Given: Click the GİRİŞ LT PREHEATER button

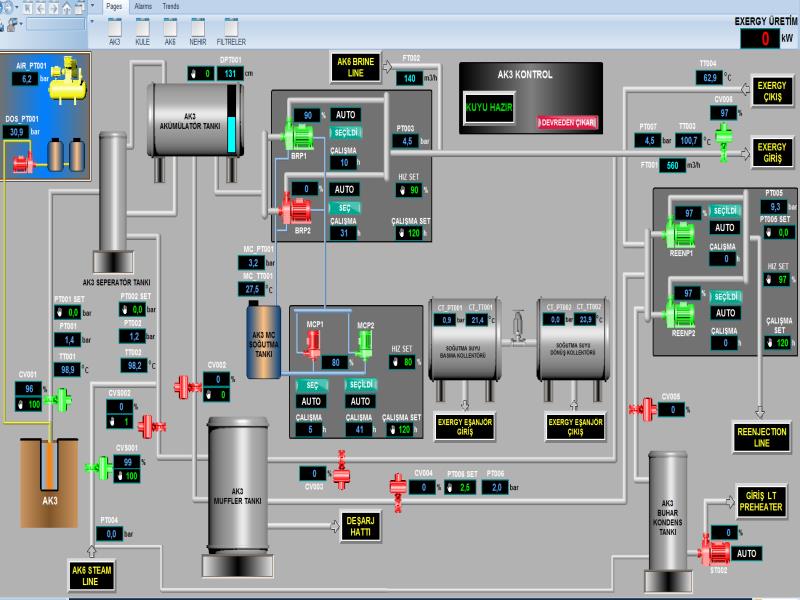Looking at the screenshot, I should click(x=761, y=501).
